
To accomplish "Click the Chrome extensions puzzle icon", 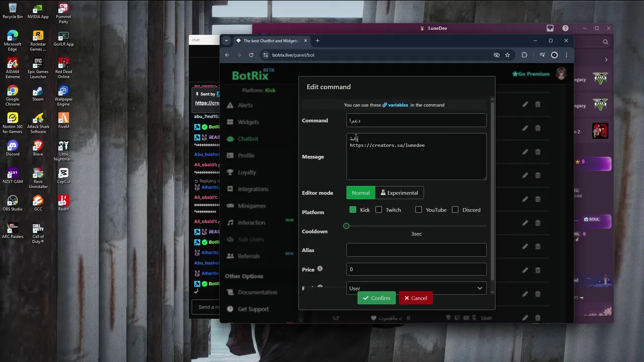I will tap(524, 55).
